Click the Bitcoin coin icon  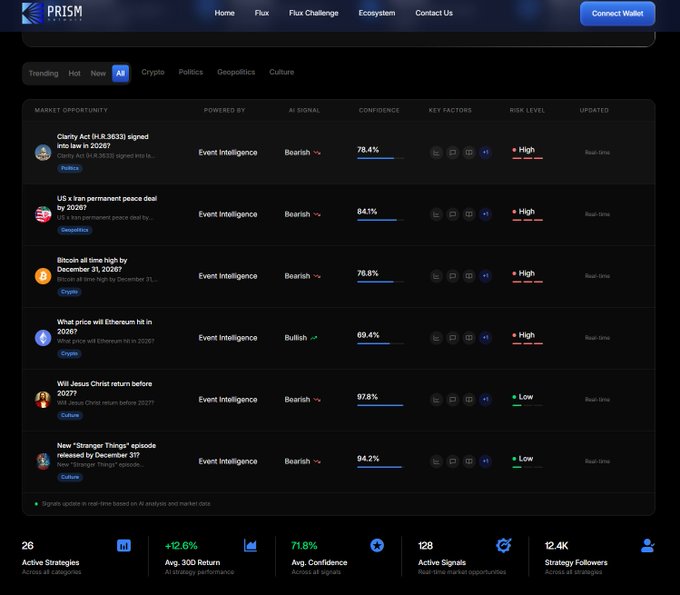tap(43, 276)
